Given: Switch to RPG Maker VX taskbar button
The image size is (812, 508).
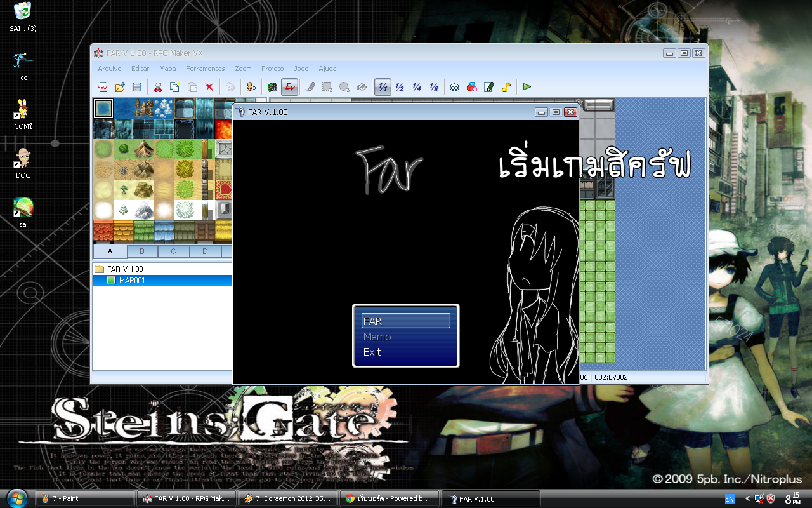Looking at the screenshot, I should coord(187,498).
